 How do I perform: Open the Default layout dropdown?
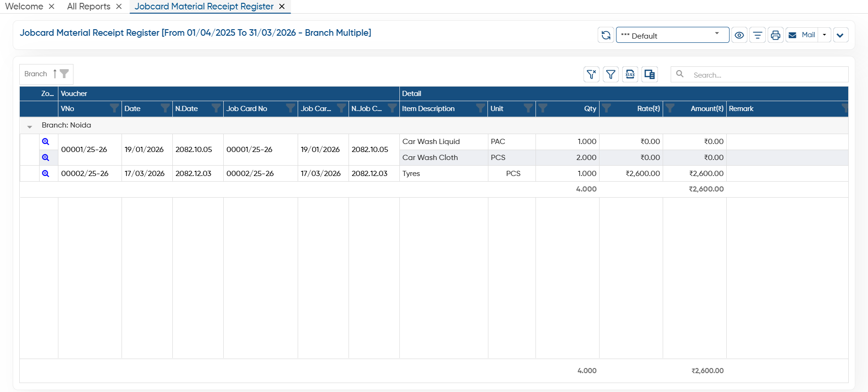pos(673,35)
